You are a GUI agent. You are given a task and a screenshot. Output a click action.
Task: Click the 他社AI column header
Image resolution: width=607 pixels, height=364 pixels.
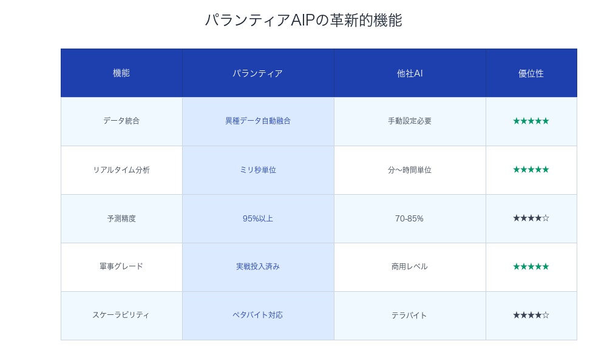click(410, 73)
